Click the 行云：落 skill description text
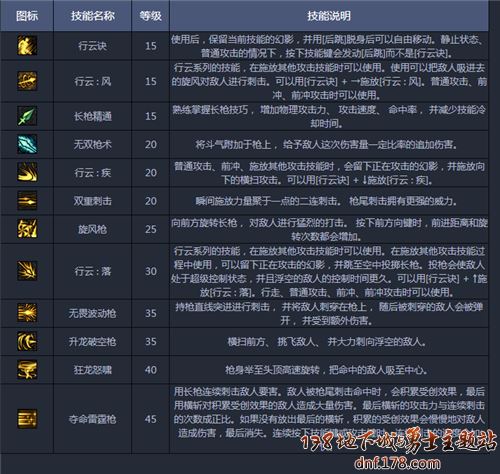The width and height of the screenshot is (500, 474). point(329,272)
